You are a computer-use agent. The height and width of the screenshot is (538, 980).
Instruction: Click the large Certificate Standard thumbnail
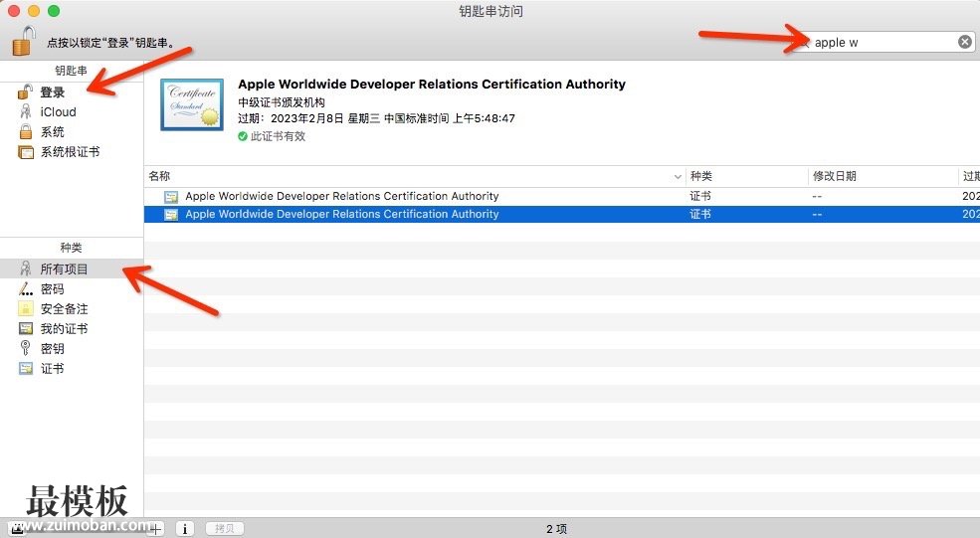[x=192, y=104]
